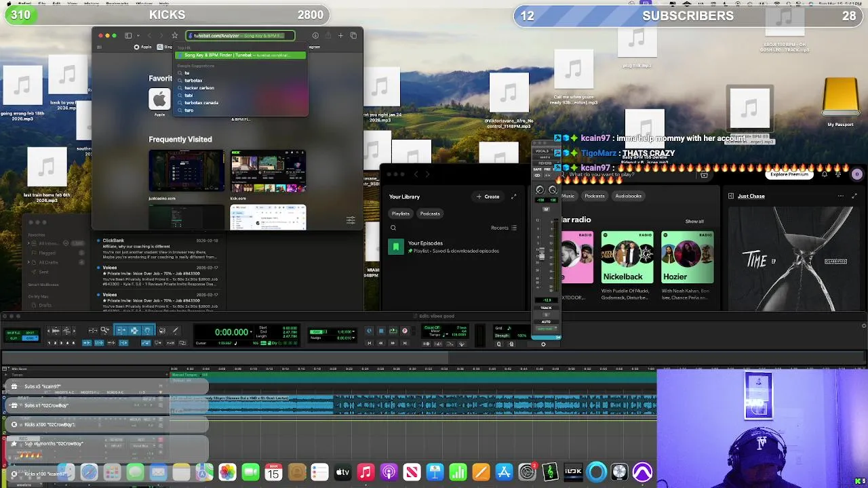868x488 pixels.
Task: Filter Spotify library by Podcasts chip
Action: click(x=430, y=213)
